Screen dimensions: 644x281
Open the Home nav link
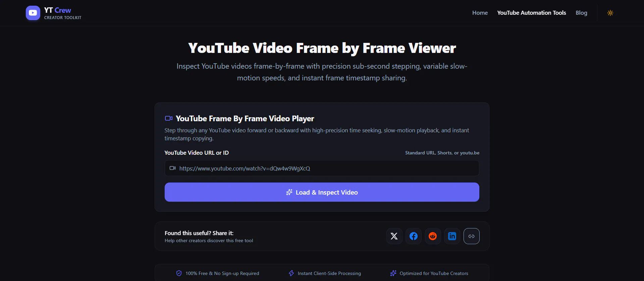[x=480, y=13]
